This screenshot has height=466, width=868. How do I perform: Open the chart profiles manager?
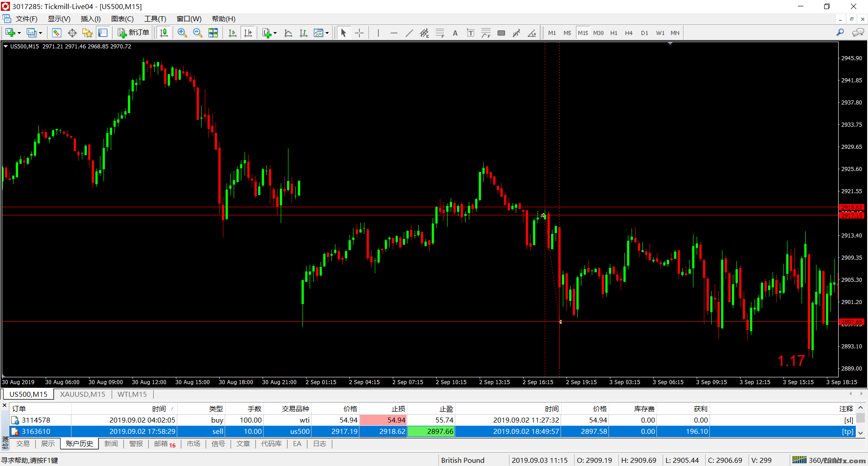pyautogui.click(x=31, y=33)
